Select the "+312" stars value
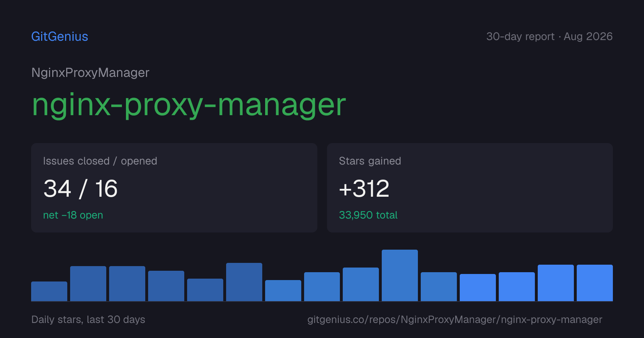The image size is (644, 338). [x=364, y=188]
